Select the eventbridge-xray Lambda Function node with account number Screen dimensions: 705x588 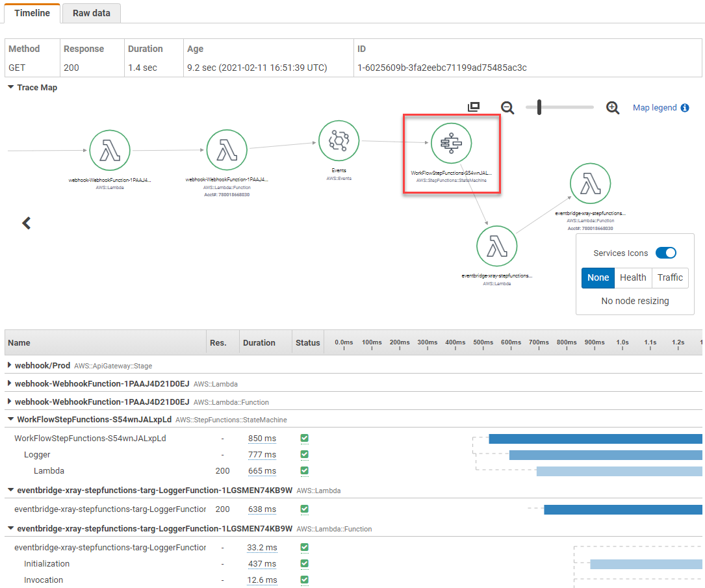(590, 183)
